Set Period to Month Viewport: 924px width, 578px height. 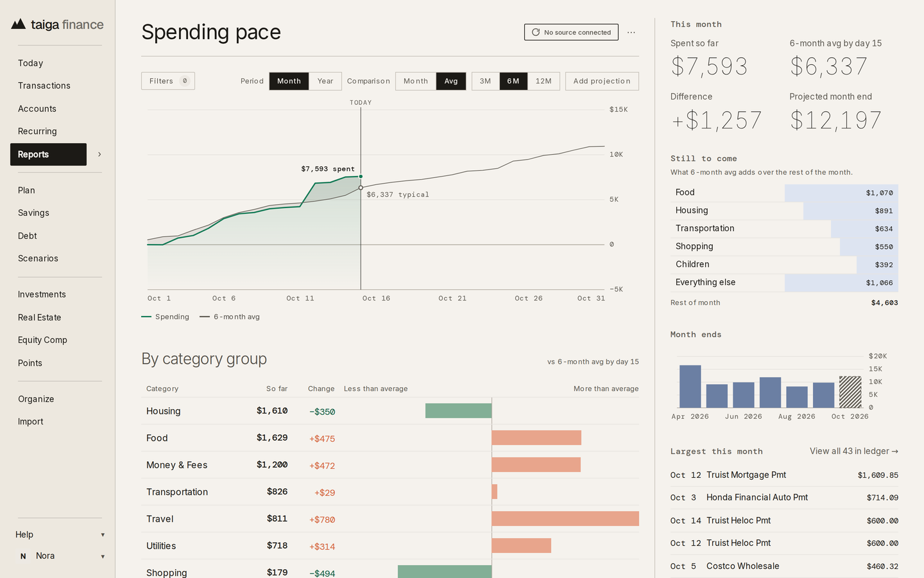coord(289,81)
